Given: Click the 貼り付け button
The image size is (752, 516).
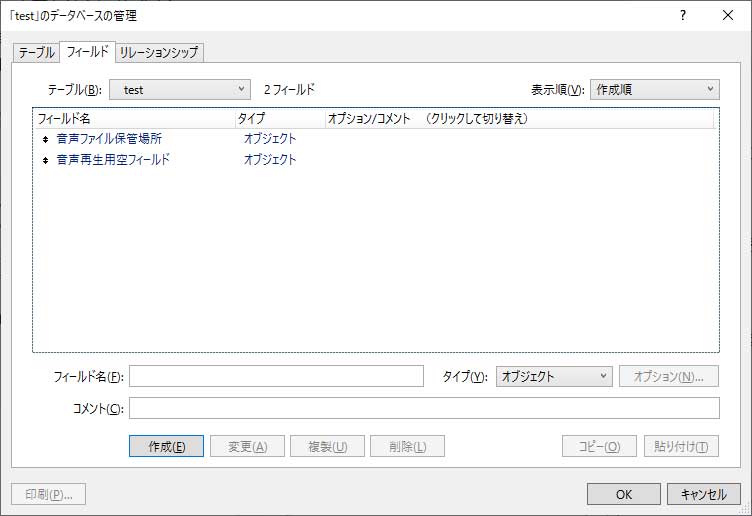Looking at the screenshot, I should point(682,446).
